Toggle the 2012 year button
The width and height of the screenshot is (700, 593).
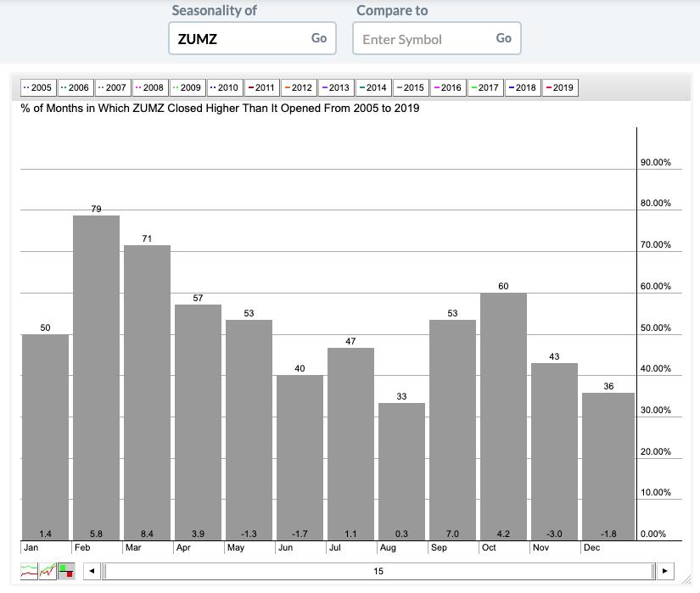(x=300, y=87)
